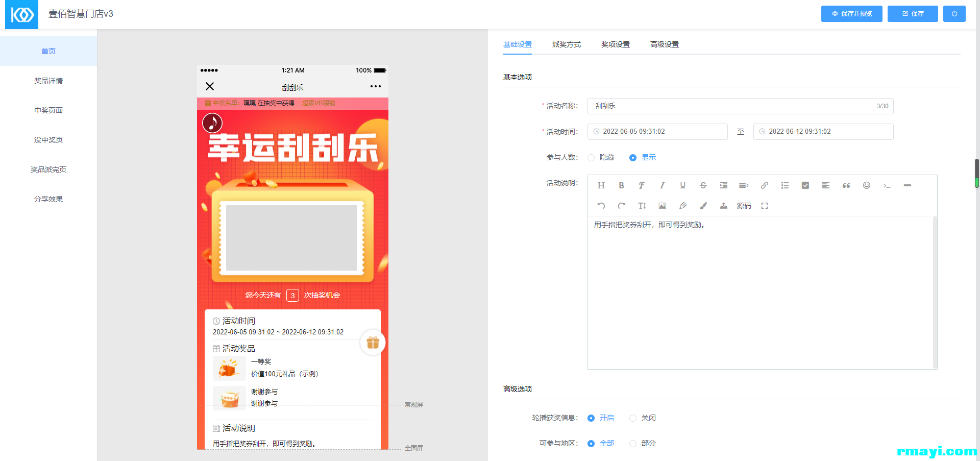Select 开启 for 轮播获奖信息
980x461 pixels.
pos(601,418)
